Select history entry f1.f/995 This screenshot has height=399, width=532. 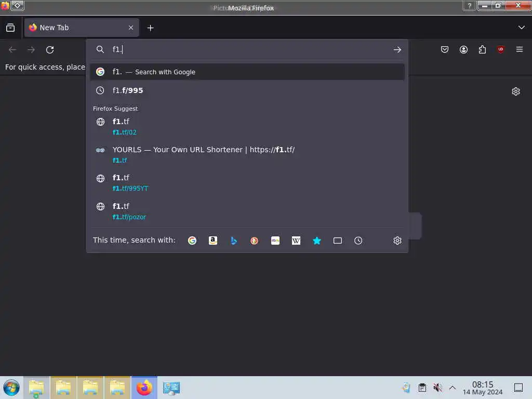click(247, 90)
